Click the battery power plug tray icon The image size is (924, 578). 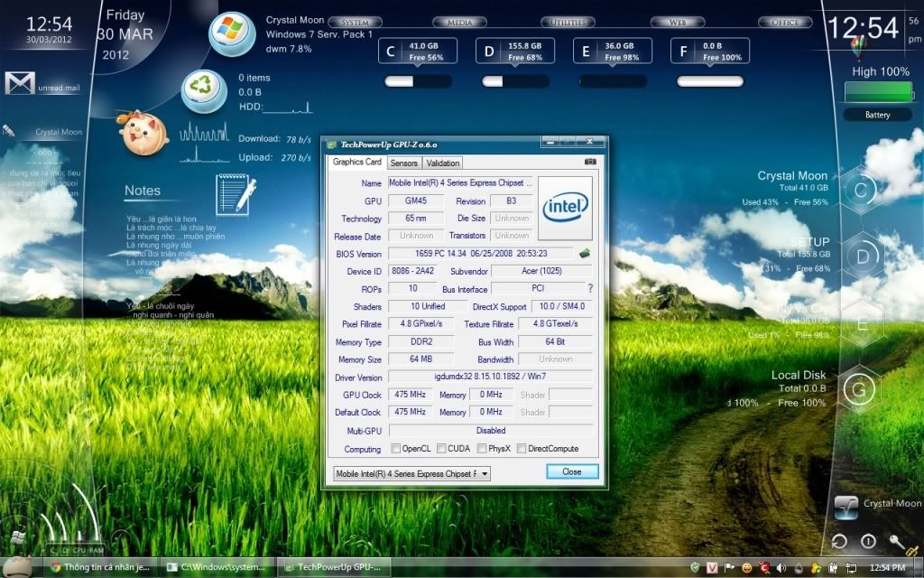coord(833,567)
